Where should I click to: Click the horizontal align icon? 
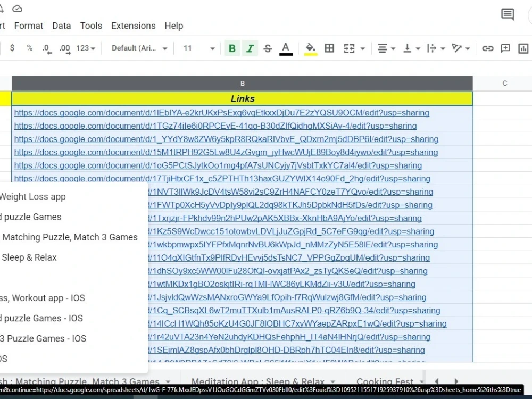383,48
